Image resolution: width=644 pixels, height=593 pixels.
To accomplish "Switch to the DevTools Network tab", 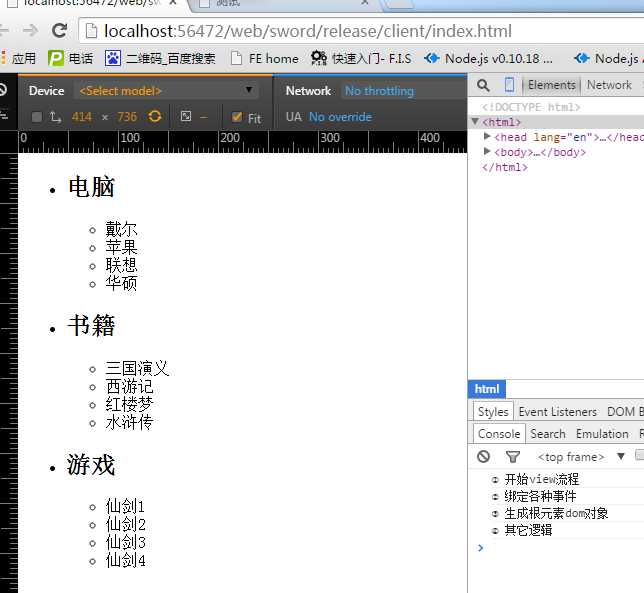I will (x=609, y=85).
